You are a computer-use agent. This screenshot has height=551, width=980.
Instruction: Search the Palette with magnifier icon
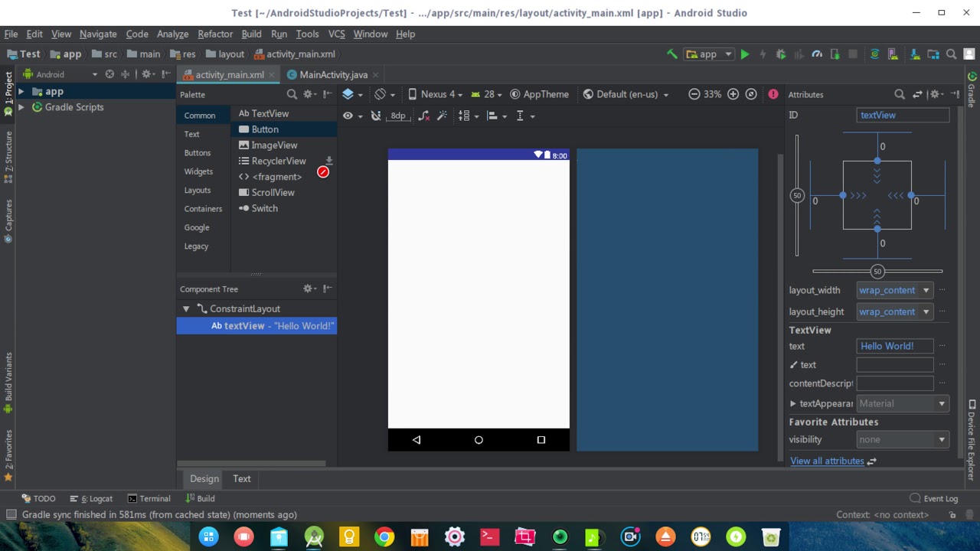click(x=292, y=94)
